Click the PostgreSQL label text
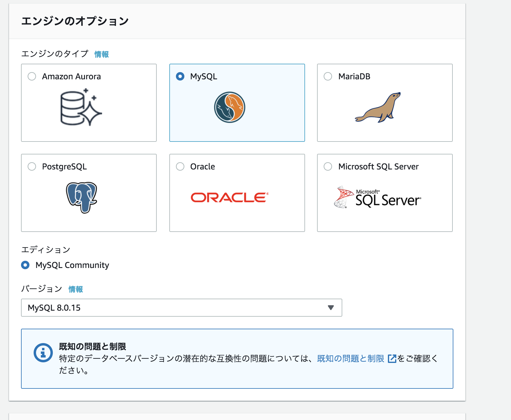The image size is (511, 420). tap(65, 167)
